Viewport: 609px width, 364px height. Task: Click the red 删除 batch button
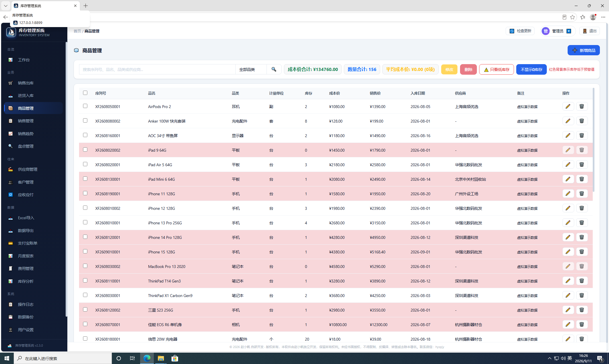[x=468, y=69]
